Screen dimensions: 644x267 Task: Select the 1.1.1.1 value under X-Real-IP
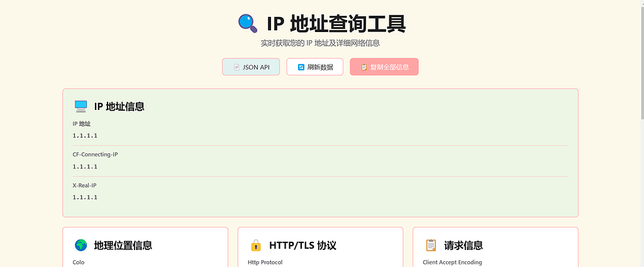click(85, 197)
